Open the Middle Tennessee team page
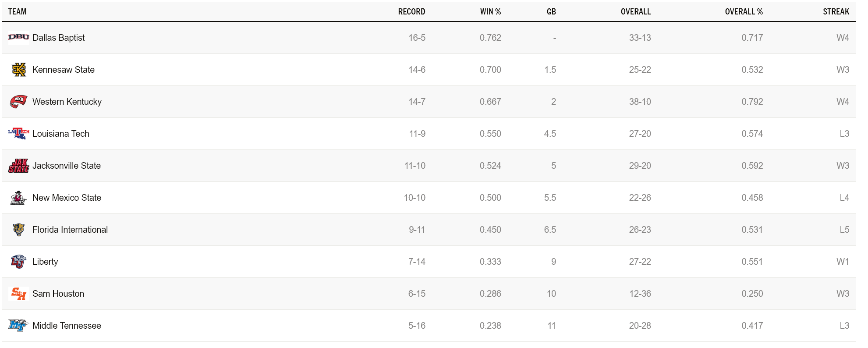 coord(67,326)
